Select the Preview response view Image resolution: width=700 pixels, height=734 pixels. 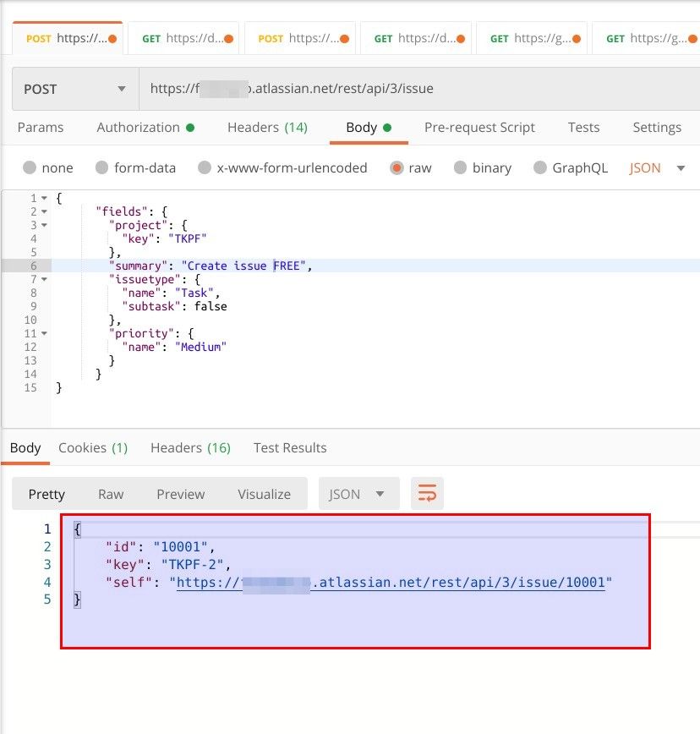point(181,494)
